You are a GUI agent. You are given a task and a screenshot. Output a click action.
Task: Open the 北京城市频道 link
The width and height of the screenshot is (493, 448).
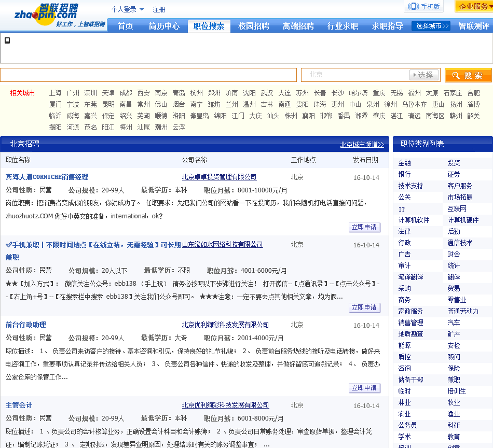362,145
